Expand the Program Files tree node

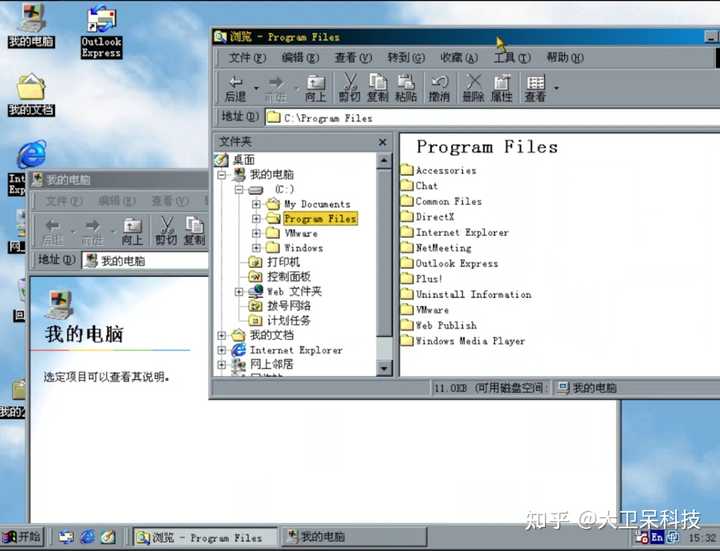coord(256,219)
